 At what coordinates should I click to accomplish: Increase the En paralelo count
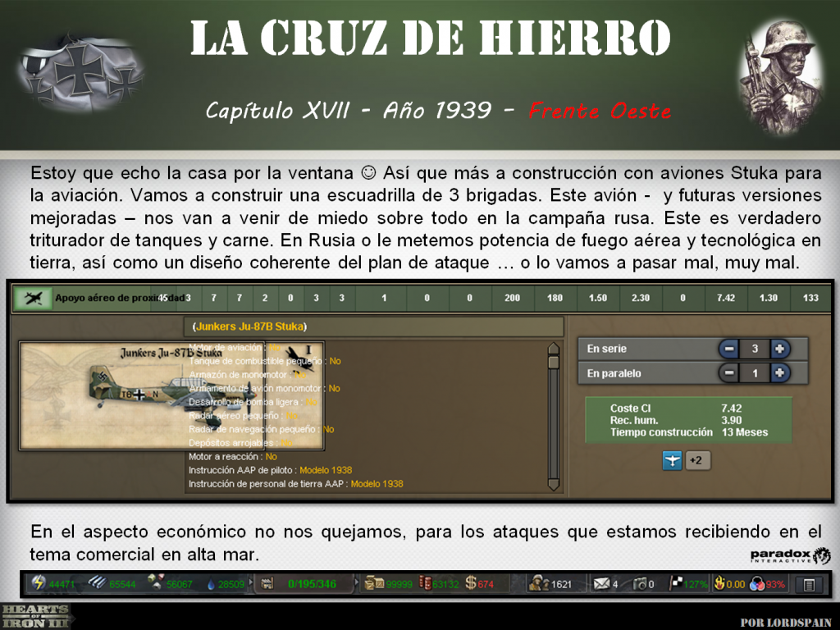click(780, 373)
